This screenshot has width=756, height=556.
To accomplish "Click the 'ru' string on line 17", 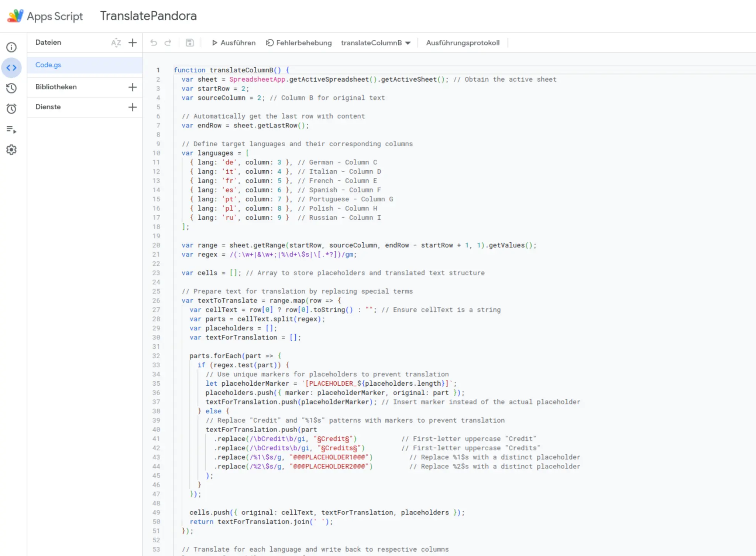I will (x=229, y=218).
